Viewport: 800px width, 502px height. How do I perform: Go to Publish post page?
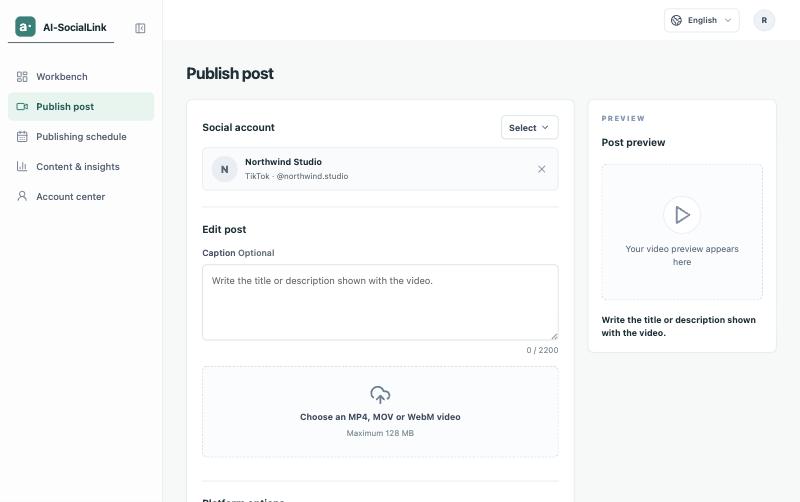[x=81, y=107]
